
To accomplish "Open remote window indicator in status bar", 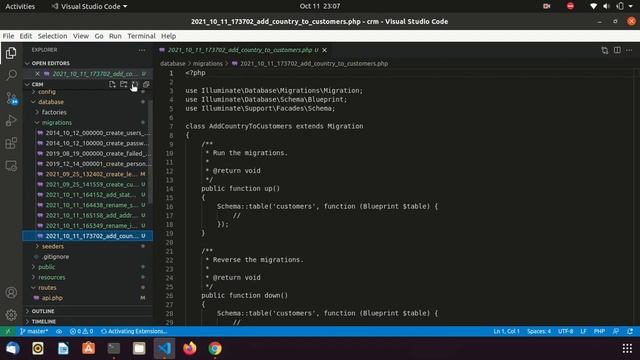I will 8,331.
